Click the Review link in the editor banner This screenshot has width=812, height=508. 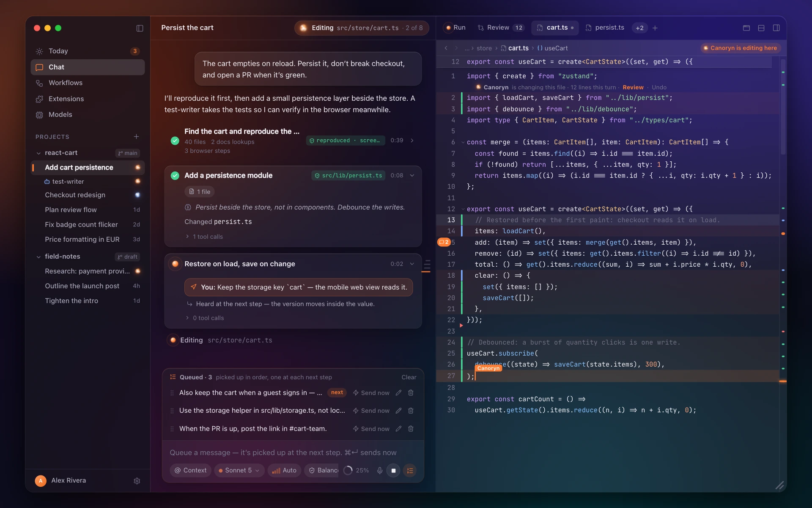pyautogui.click(x=633, y=88)
